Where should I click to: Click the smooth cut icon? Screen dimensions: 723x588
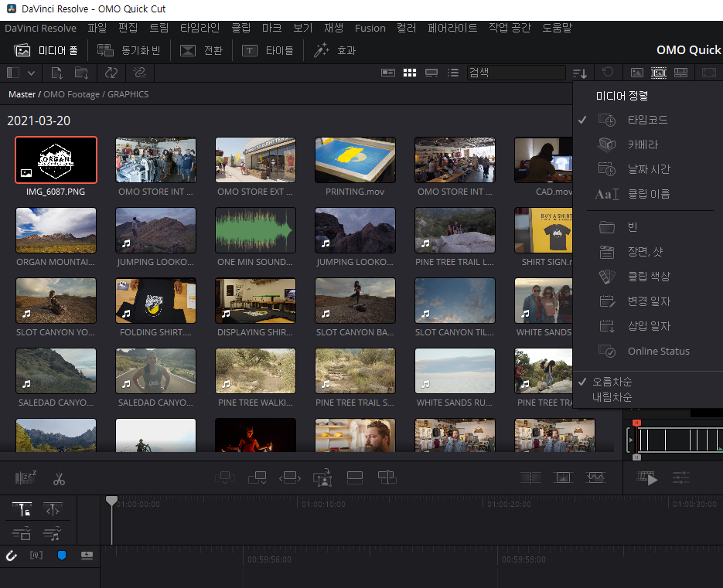click(595, 478)
